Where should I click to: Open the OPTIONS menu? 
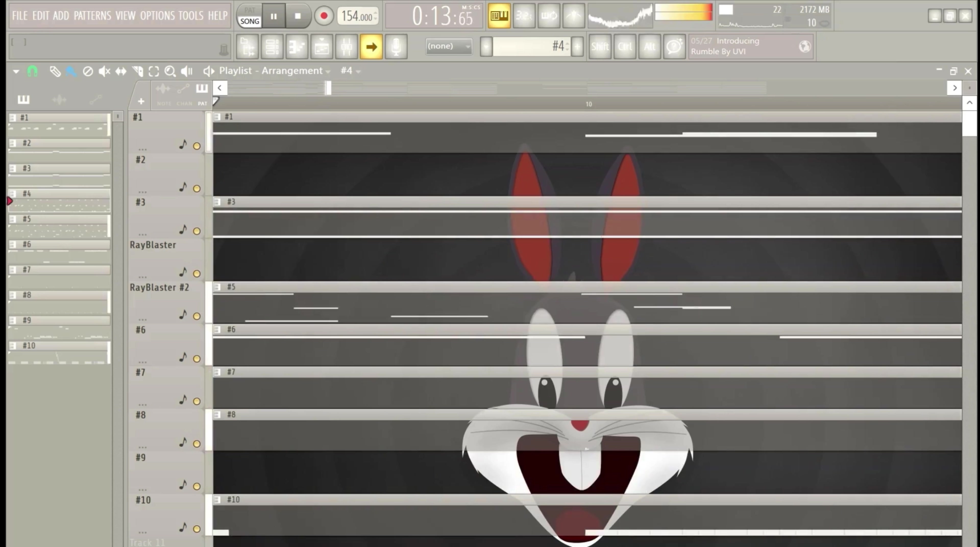157,16
